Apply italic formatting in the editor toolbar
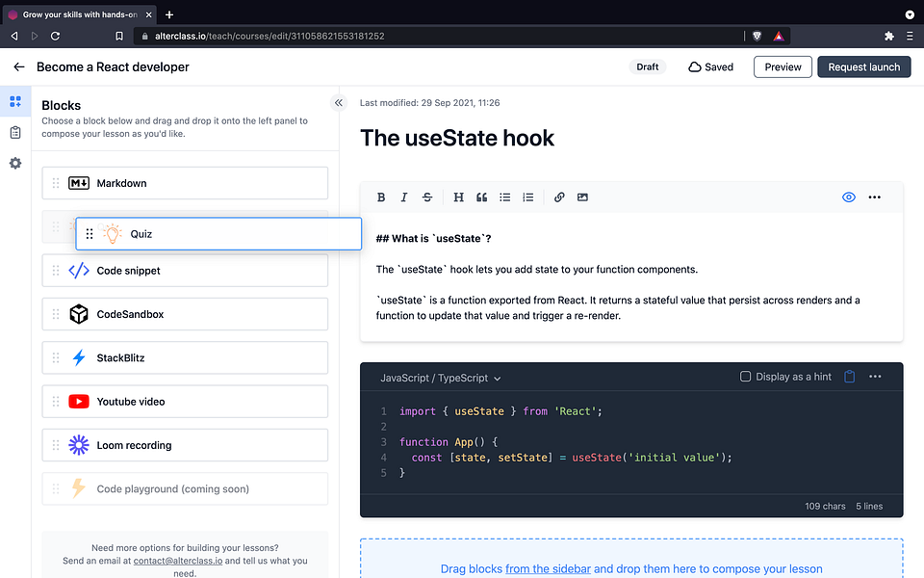924x578 pixels. pyautogui.click(x=403, y=197)
